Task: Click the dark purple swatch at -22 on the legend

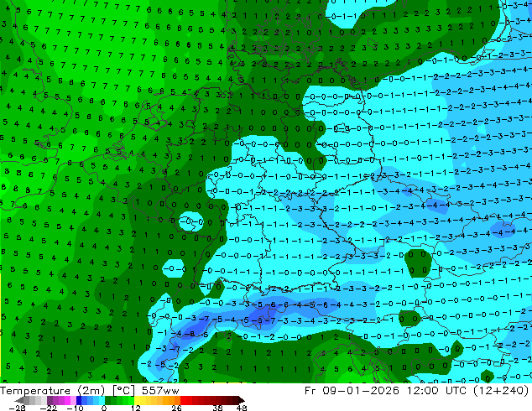Action: point(50,400)
